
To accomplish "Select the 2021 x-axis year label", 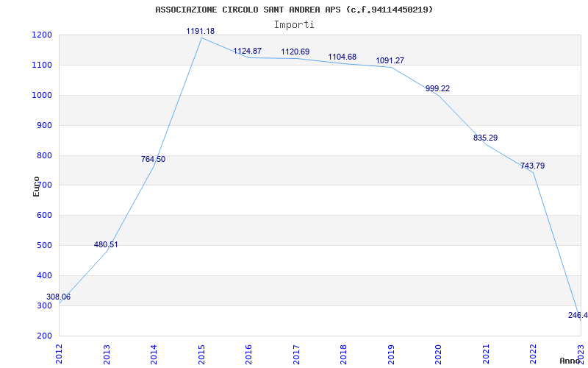I will (486, 353).
